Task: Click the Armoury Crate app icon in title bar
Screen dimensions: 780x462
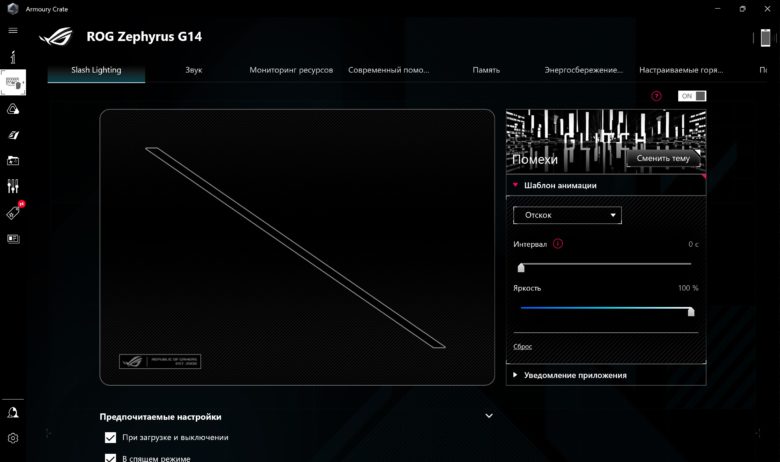Action: coord(13,9)
